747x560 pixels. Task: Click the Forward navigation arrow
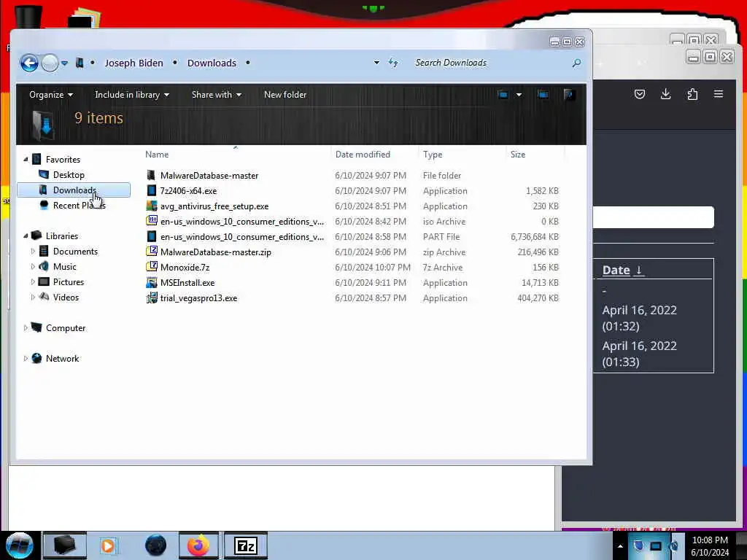click(x=50, y=63)
